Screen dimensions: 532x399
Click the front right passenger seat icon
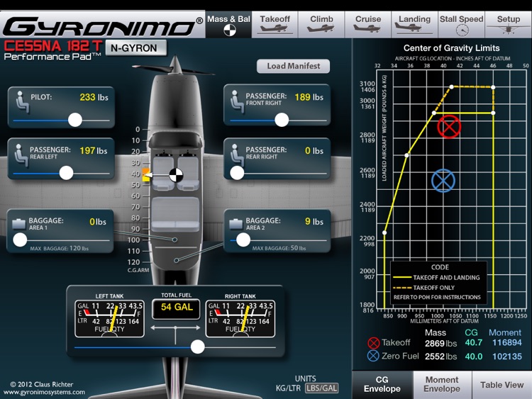(x=237, y=102)
